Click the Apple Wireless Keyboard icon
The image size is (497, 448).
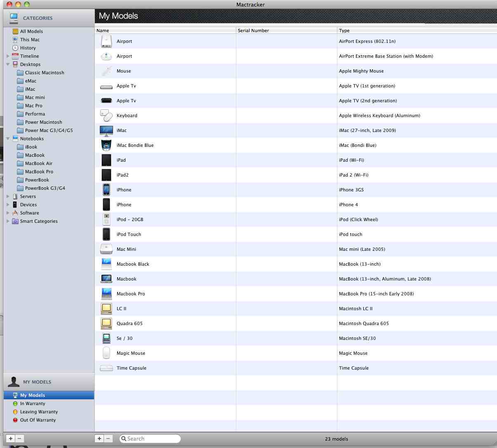[x=106, y=116]
